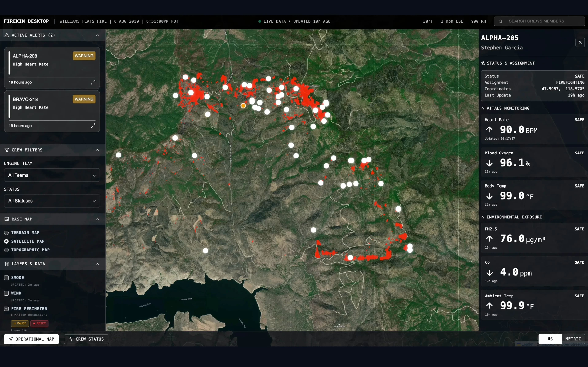Click the Crew Filters funnel icon
The height and width of the screenshot is (367, 588).
click(7, 150)
